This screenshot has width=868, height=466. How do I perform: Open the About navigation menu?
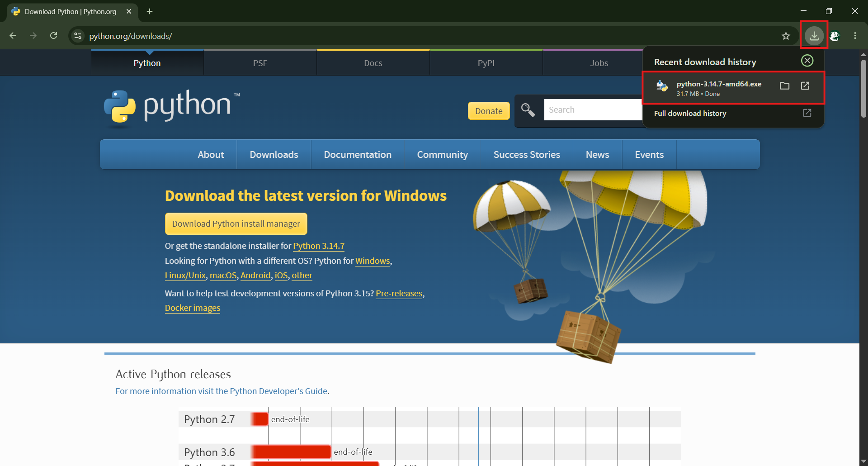211,155
